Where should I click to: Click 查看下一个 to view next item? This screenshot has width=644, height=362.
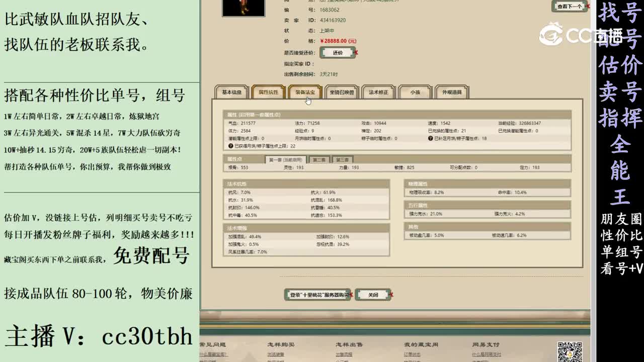[x=570, y=7]
